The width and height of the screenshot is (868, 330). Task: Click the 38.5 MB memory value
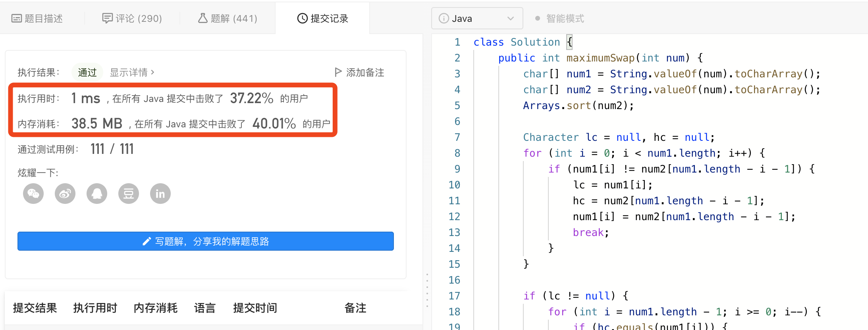tap(97, 123)
